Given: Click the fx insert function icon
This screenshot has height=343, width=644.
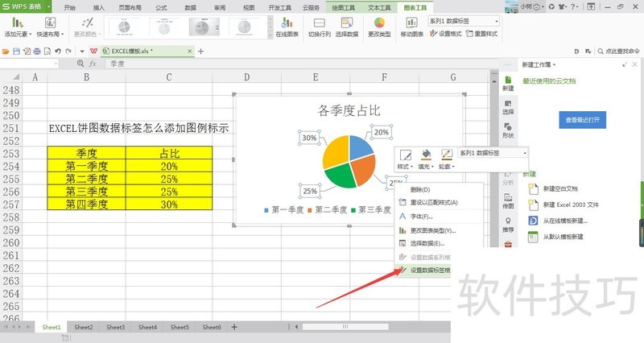Looking at the screenshot, I should coord(93,64).
